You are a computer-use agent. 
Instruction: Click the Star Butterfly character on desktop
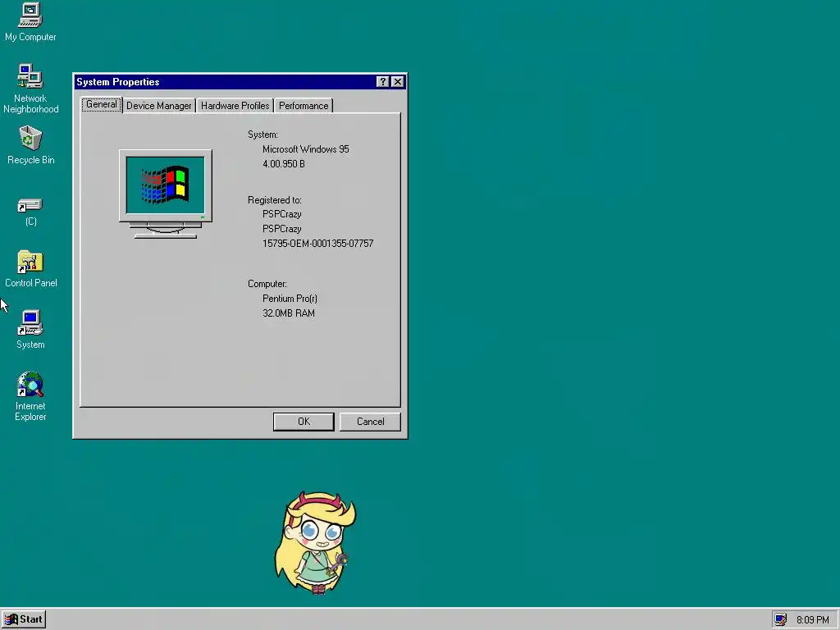316,543
